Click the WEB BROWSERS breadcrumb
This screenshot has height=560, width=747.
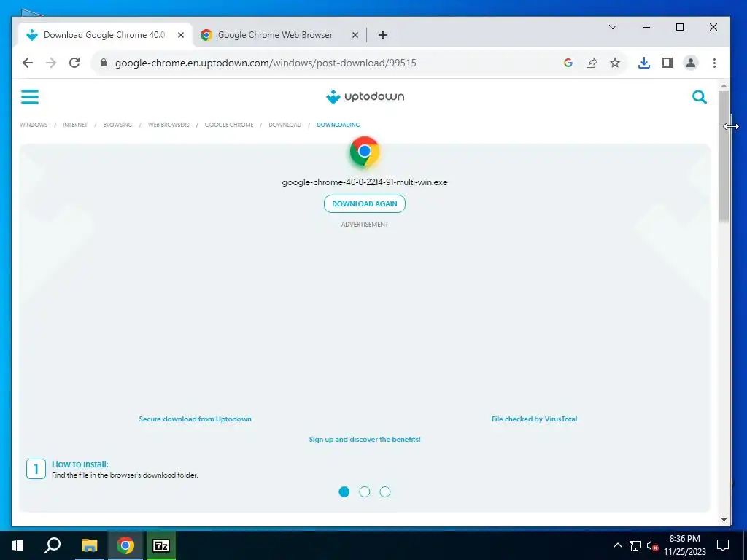(169, 125)
